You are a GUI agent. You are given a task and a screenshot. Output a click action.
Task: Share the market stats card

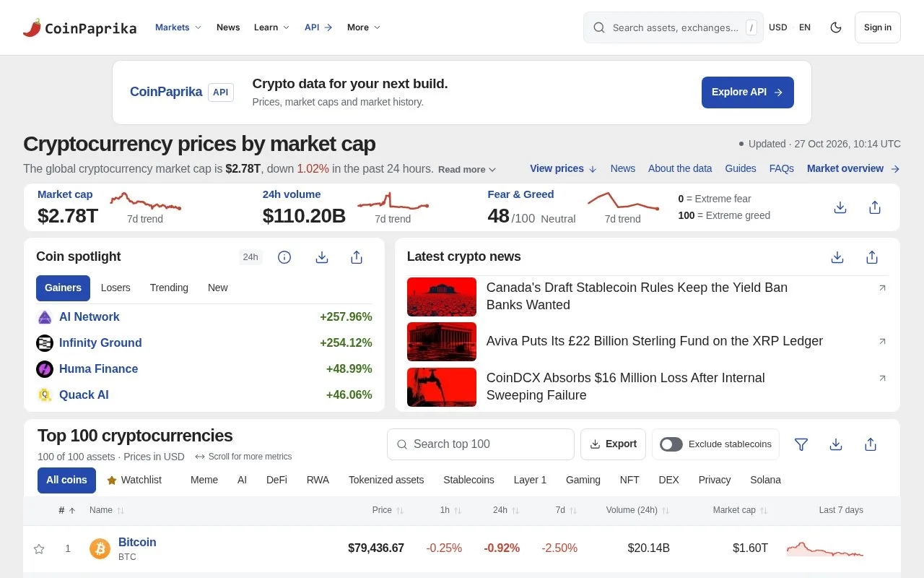coord(875,207)
